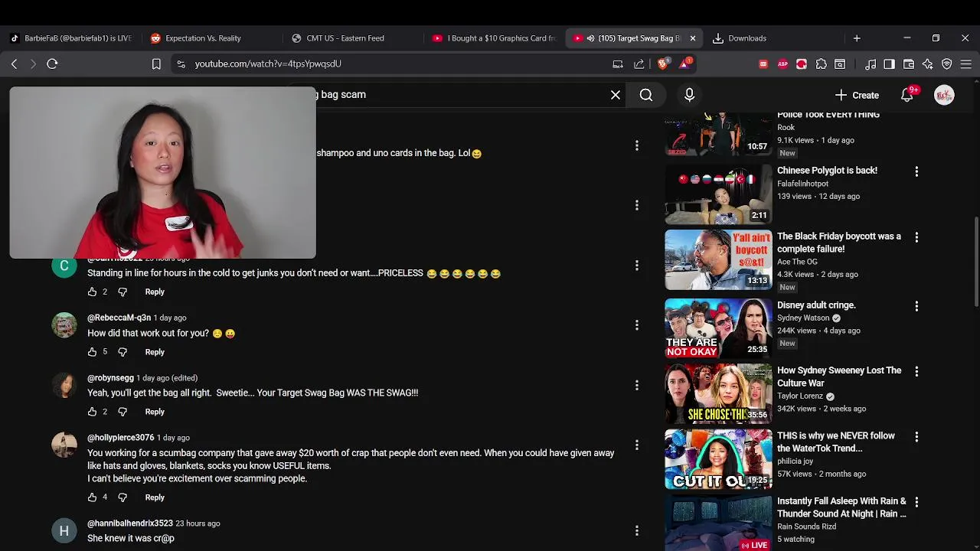The image size is (980, 551).
Task: Close the Target Swag Bag tab
Action: 693,38
